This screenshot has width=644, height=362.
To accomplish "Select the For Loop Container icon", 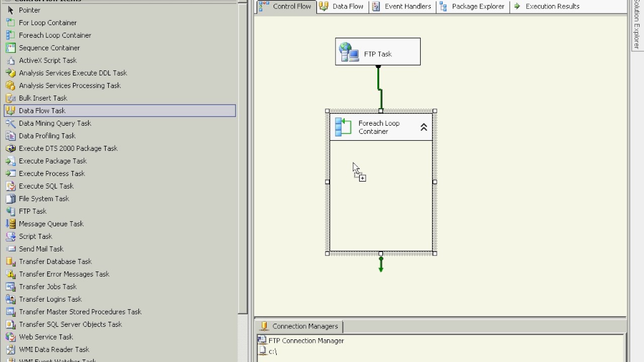I will coord(11,23).
